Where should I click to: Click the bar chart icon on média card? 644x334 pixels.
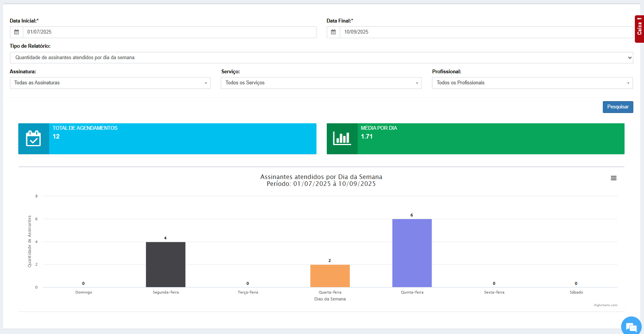click(x=342, y=139)
